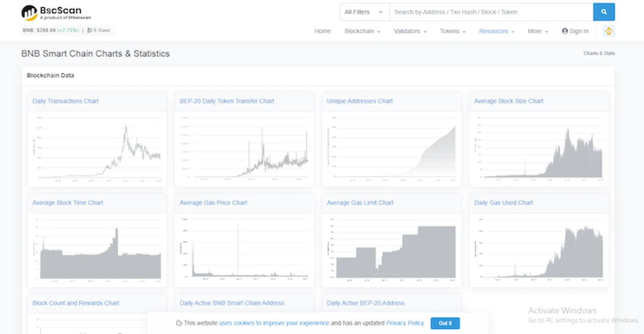Open the Privacy Policy link
The height and width of the screenshot is (334, 644).
(405, 323)
